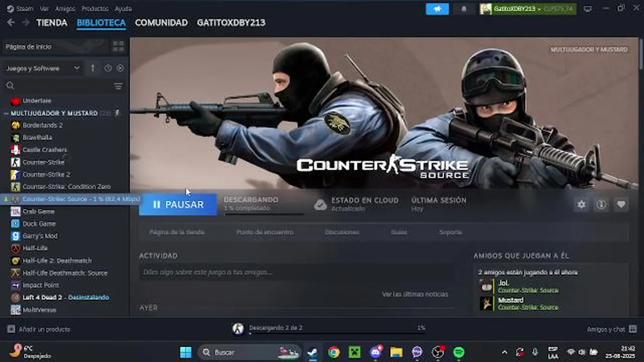Click the activity post input field
644x362 pixels.
tap(296, 272)
